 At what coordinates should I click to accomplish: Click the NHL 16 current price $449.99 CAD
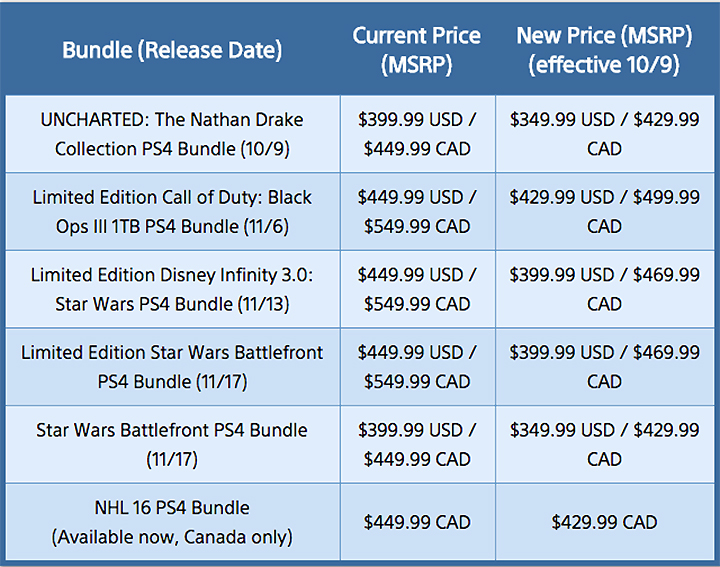tap(417, 522)
